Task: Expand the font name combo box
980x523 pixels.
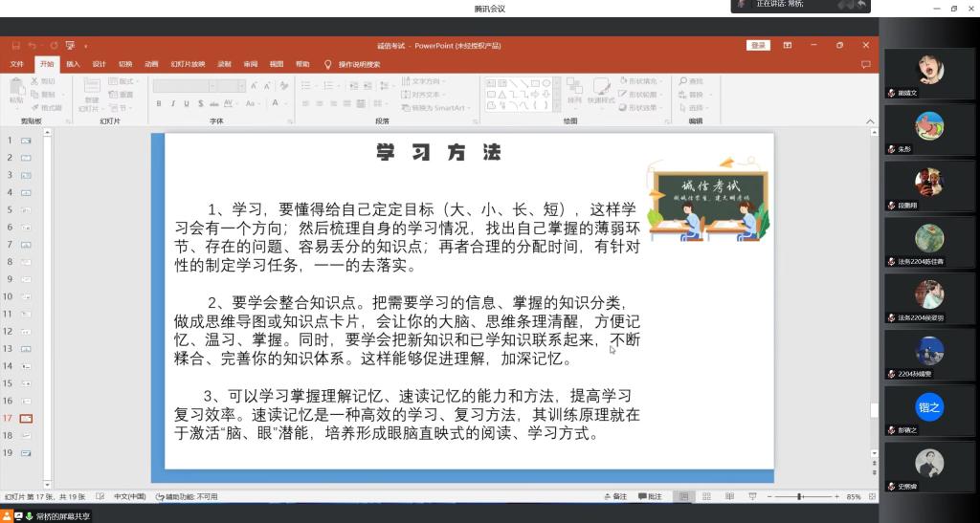Action: coord(211,86)
